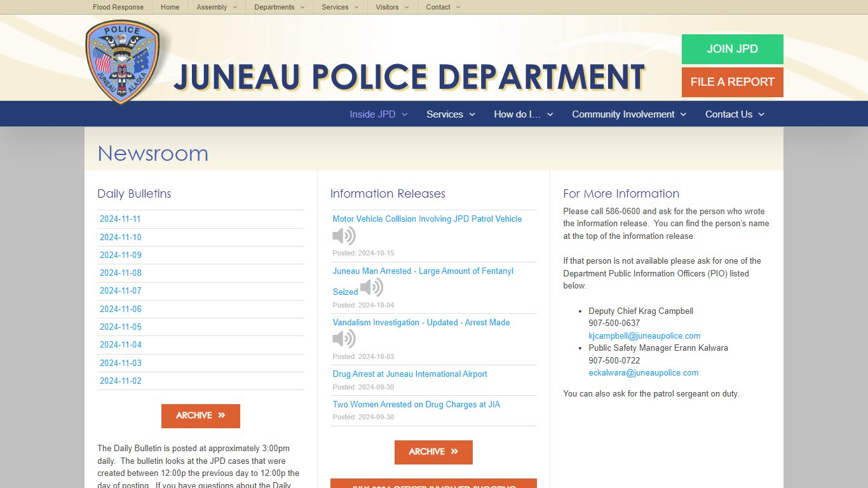This screenshot has width=868, height=488.
Task: Open Daily Bulletins ARCHIVE button
Action: [200, 416]
